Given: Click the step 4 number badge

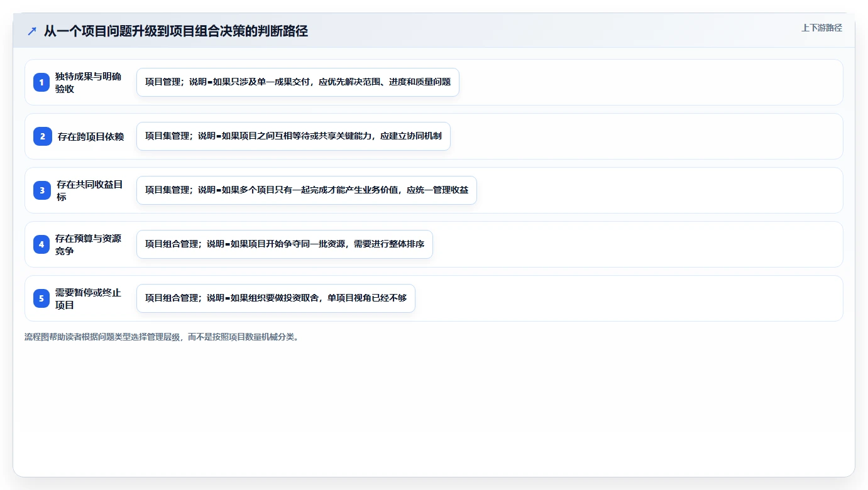Looking at the screenshot, I should point(41,244).
